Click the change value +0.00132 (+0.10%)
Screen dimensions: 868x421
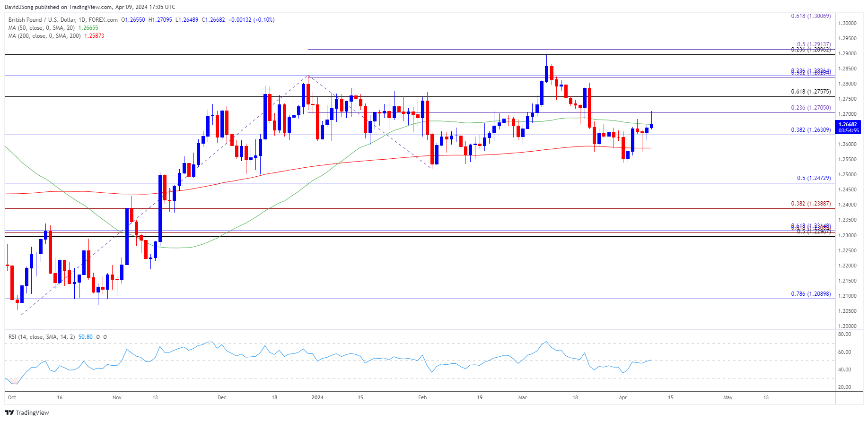[x=251, y=20]
